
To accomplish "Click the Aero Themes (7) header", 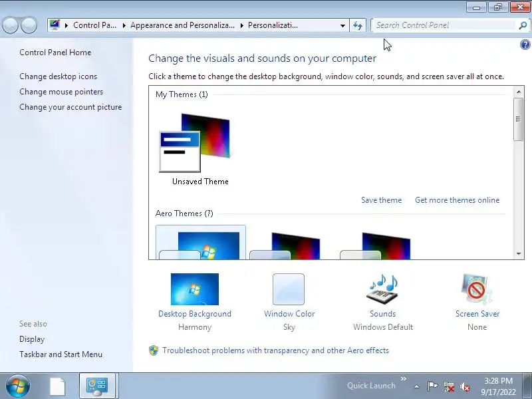I will point(184,213).
